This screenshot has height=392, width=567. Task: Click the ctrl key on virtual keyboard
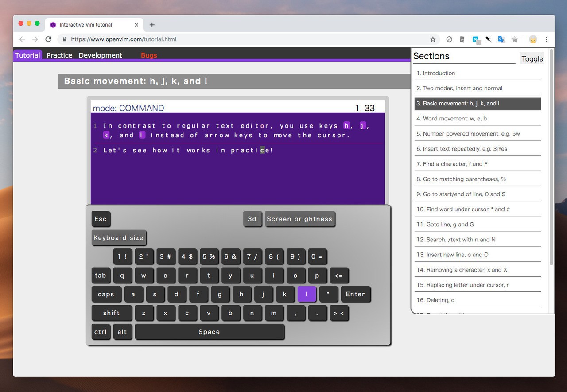pyautogui.click(x=101, y=332)
